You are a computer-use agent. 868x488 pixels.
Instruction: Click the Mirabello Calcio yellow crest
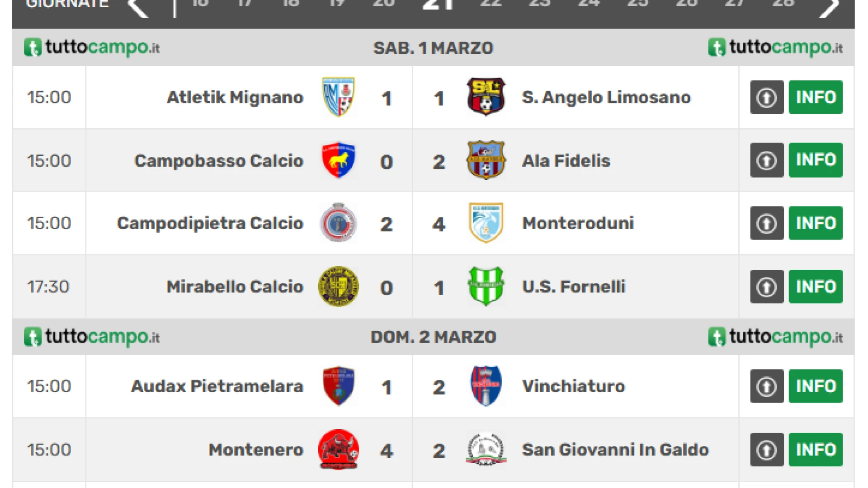coord(338,286)
